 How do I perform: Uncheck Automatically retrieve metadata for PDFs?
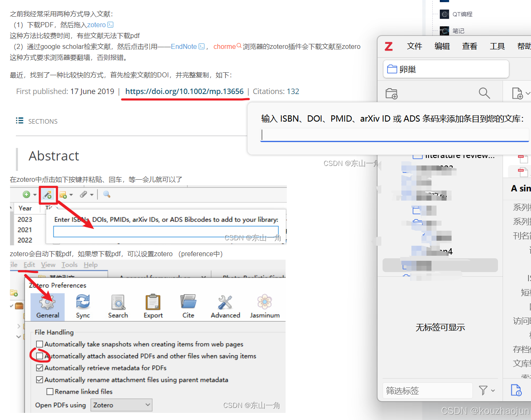click(x=39, y=368)
